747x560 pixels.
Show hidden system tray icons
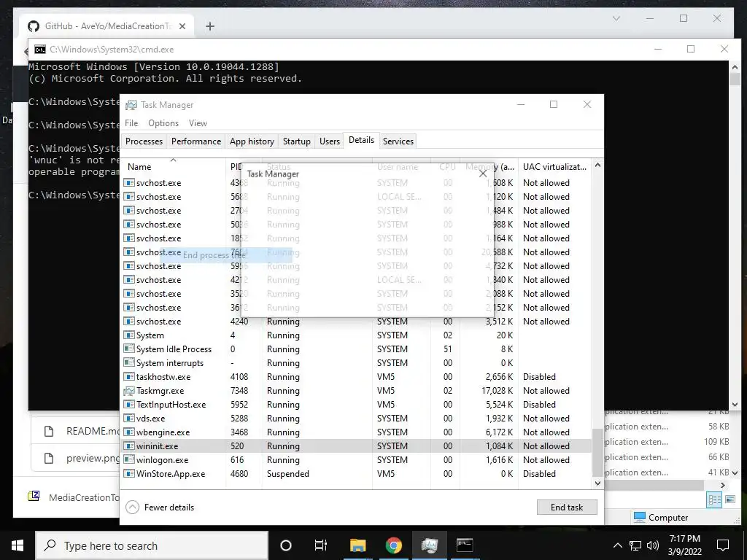[617, 545]
